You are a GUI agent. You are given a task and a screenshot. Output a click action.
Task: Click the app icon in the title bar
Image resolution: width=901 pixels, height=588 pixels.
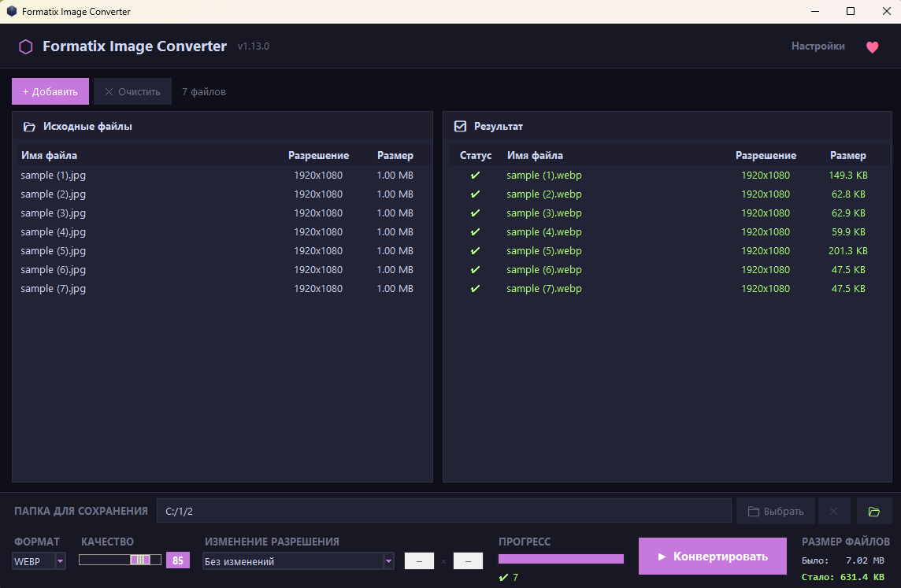coord(12,12)
